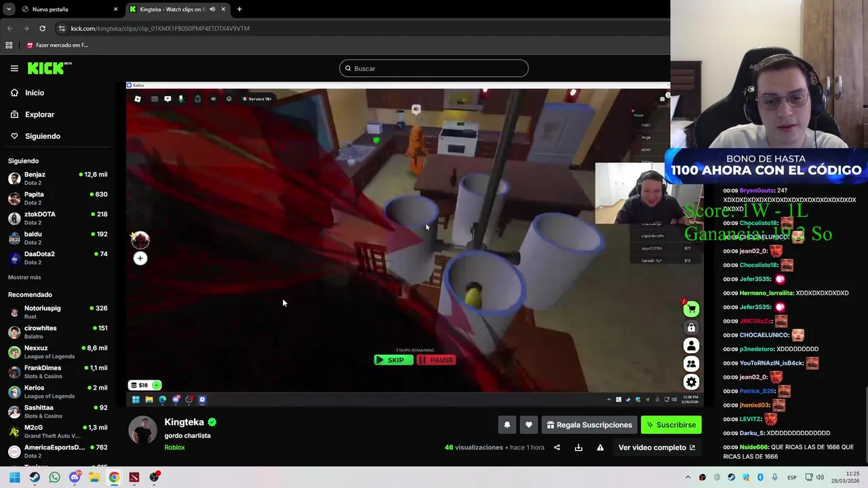Click the Kick logo
Image resolution: width=868 pixels, height=488 pixels.
coord(49,68)
